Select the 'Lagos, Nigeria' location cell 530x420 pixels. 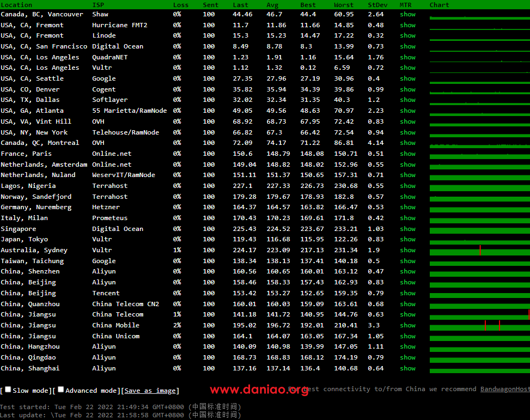[28, 186]
